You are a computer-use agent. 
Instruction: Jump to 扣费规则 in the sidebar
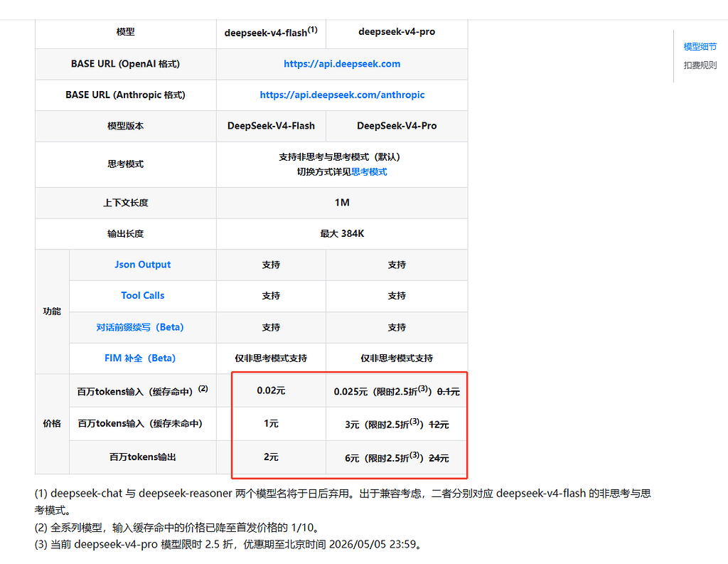(700, 65)
